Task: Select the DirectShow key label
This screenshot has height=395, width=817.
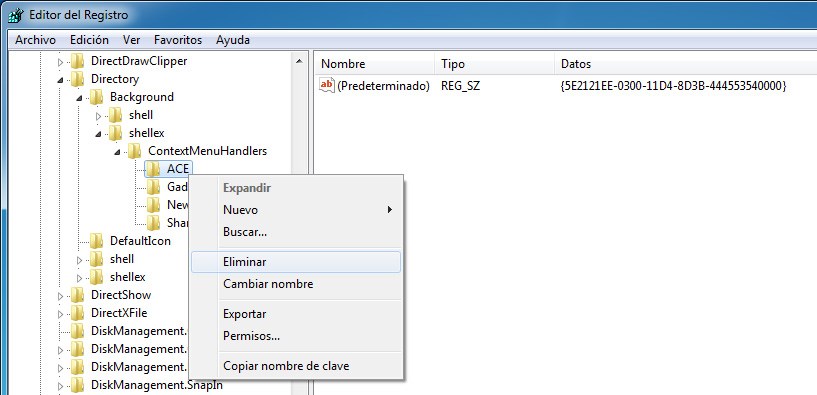Action: pyautogui.click(x=121, y=295)
